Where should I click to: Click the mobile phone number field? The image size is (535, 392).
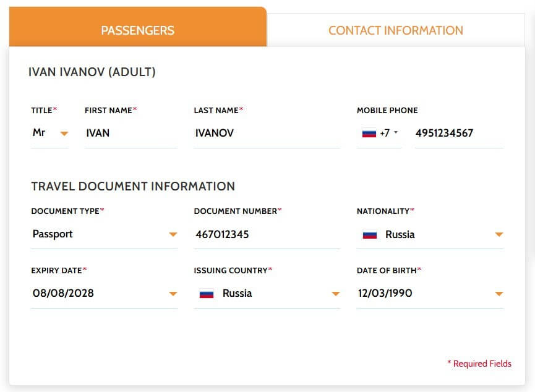460,134
